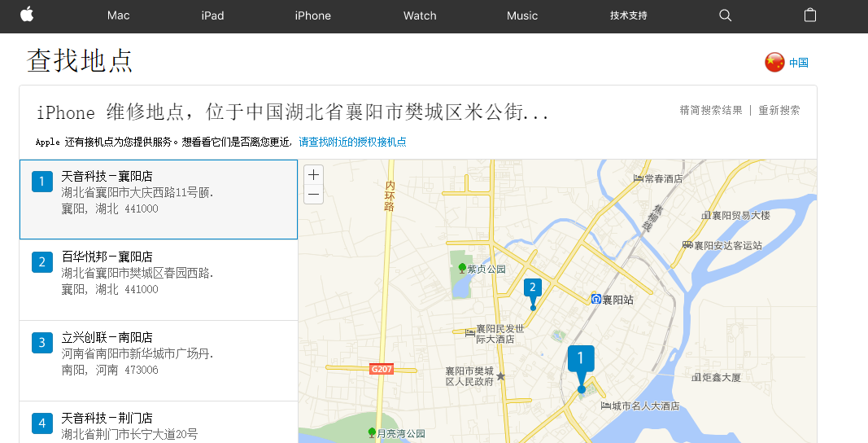Open the Music menu

point(522,15)
